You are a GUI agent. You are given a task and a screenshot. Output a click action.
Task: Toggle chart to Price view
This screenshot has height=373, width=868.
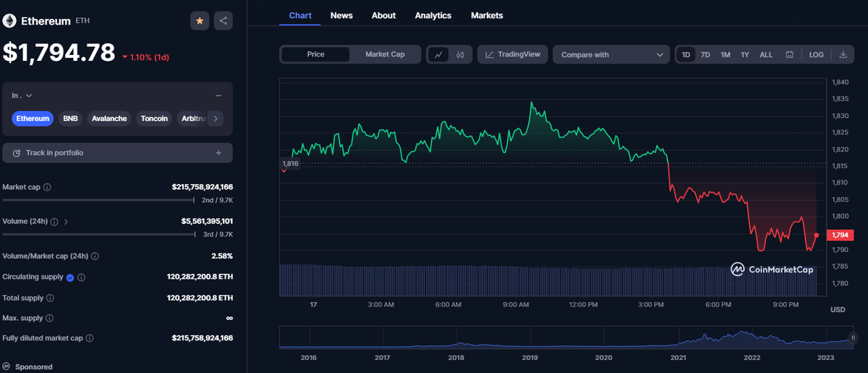click(x=315, y=54)
